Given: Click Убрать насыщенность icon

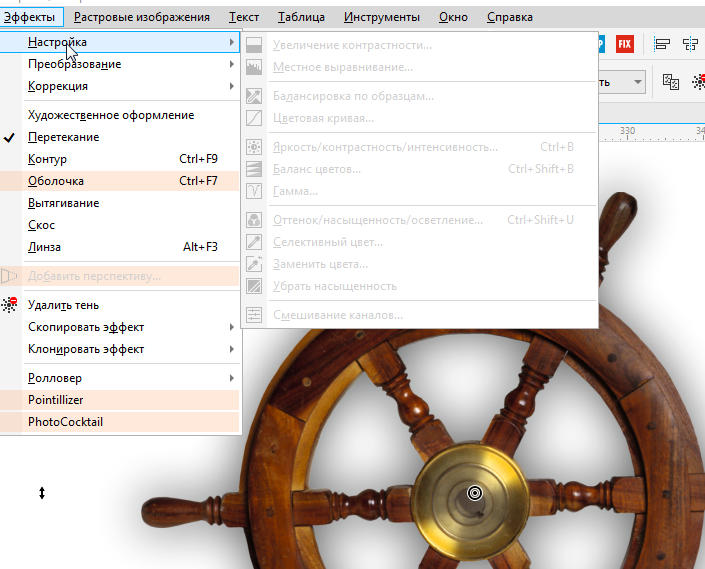Looking at the screenshot, I should pos(254,286).
